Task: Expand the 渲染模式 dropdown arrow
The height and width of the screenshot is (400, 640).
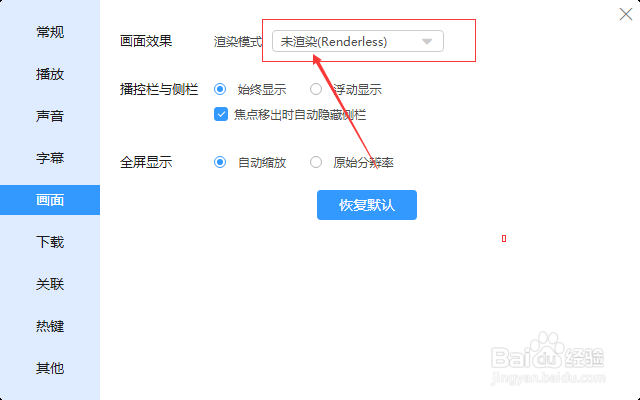Action: pos(427,42)
